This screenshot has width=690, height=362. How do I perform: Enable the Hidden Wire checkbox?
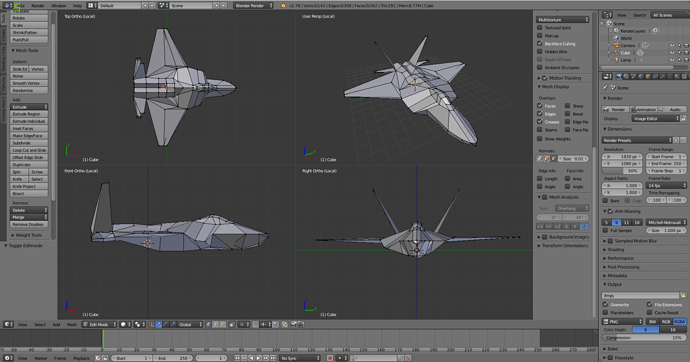540,51
